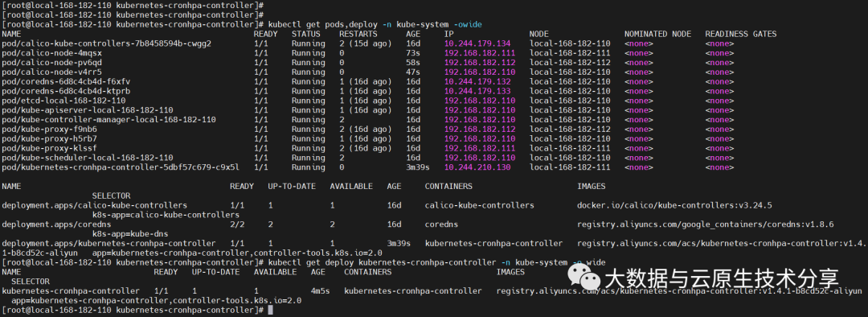The width and height of the screenshot is (868, 317).
Task: Click the pod/kube-scheduler-local-168-182-110 entry
Action: [x=88, y=158]
